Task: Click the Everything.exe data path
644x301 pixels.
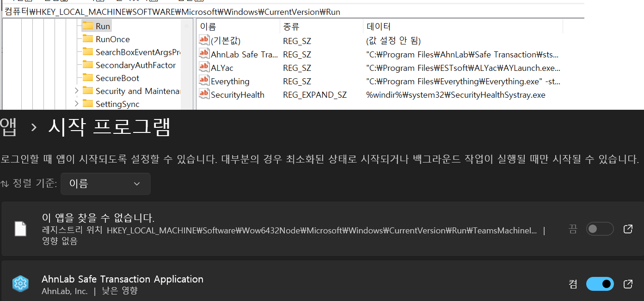Action: click(x=463, y=82)
